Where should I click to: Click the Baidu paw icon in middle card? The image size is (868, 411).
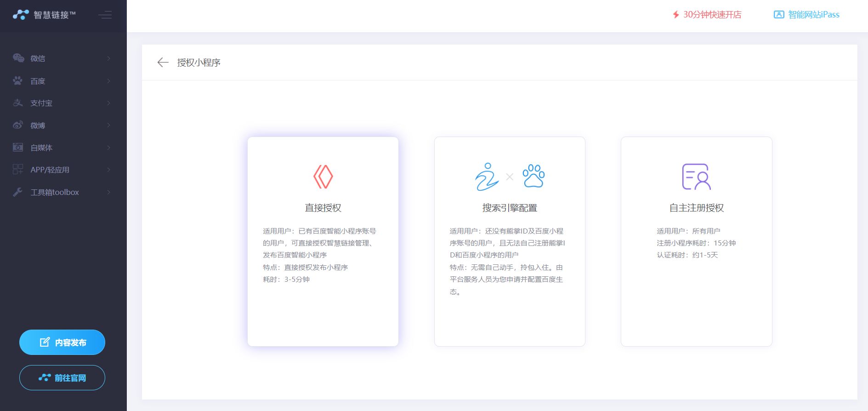[533, 176]
